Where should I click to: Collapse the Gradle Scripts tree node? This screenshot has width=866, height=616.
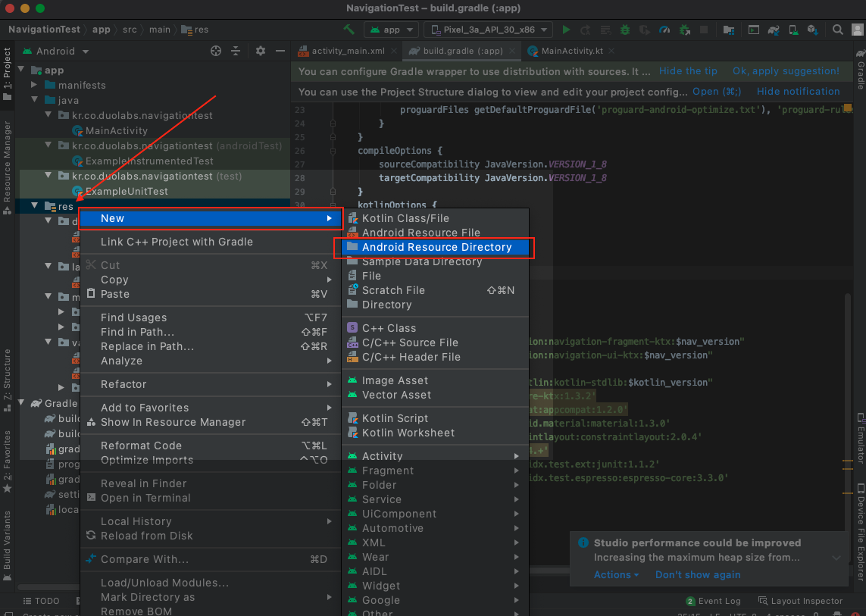[21, 403]
